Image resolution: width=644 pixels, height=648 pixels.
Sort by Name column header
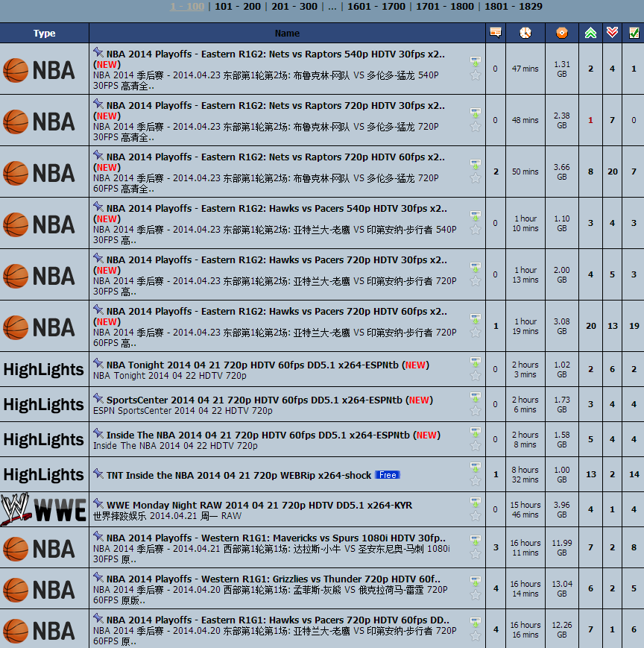tap(287, 33)
